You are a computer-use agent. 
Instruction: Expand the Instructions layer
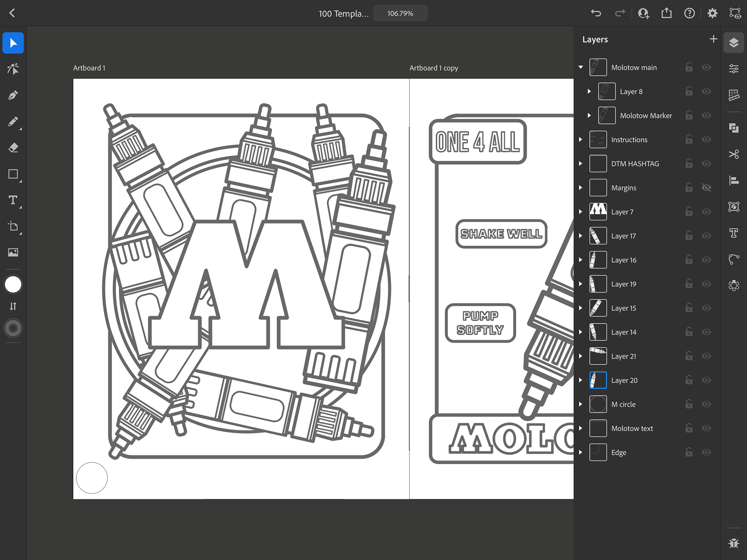coord(580,140)
